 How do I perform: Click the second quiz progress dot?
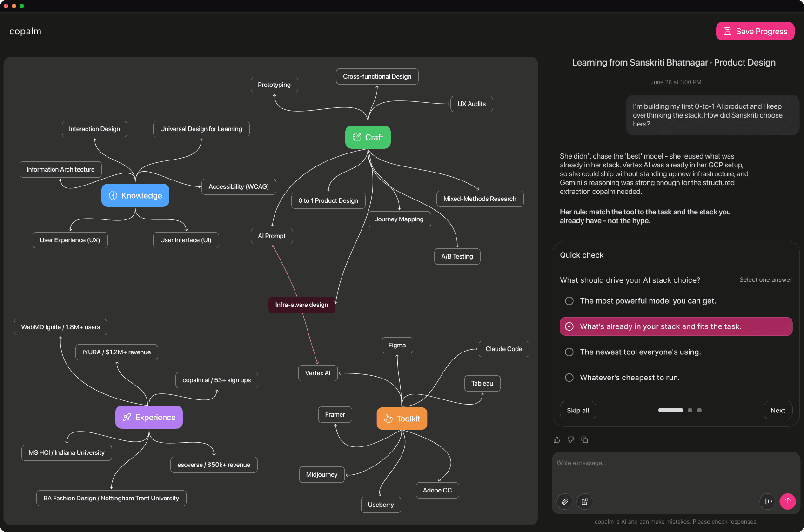690,410
